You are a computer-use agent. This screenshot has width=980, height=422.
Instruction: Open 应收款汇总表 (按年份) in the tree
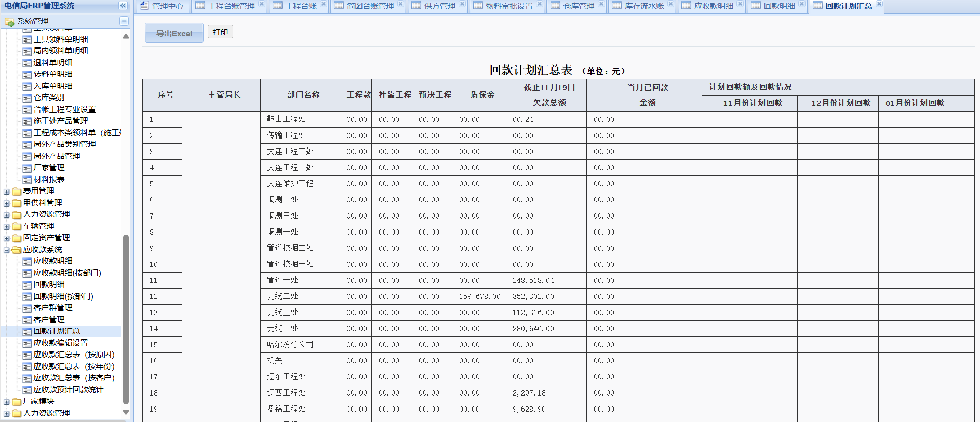[74, 366]
